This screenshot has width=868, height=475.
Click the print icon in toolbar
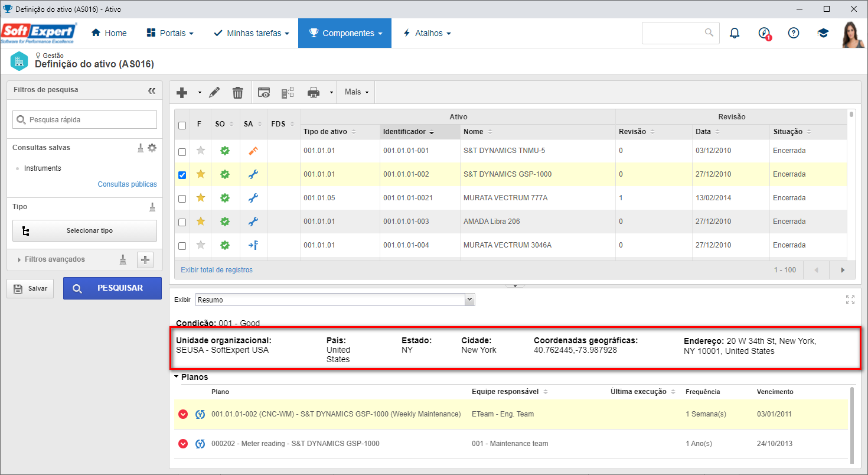tap(314, 92)
